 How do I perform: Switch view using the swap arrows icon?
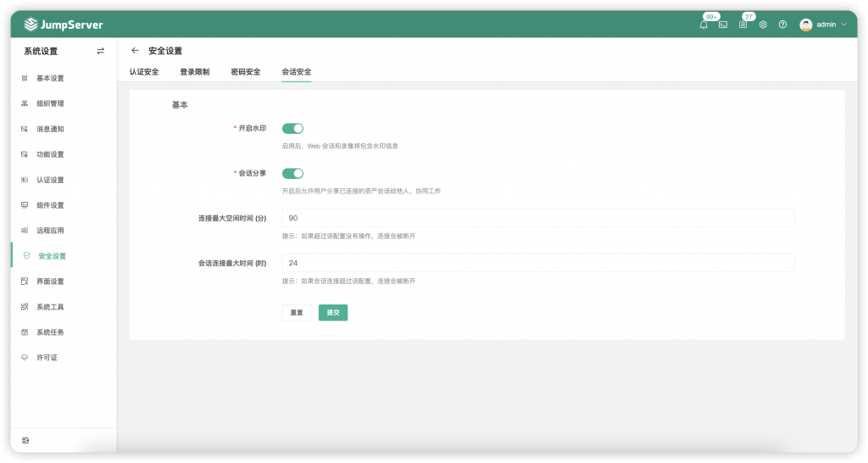point(100,51)
